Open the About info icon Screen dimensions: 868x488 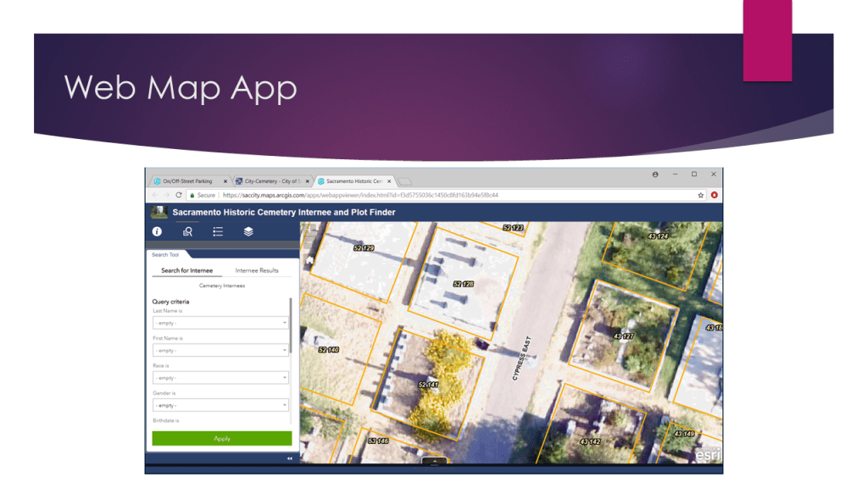point(157,231)
